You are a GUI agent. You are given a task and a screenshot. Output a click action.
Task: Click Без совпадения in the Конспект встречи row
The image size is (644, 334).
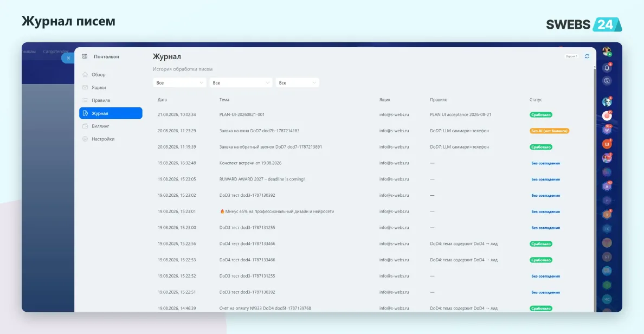click(545, 163)
